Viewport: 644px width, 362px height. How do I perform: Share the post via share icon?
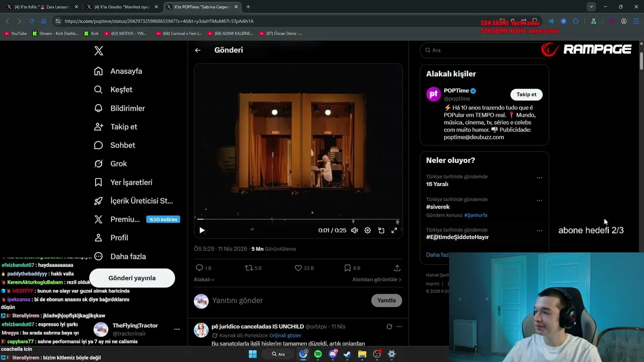click(397, 268)
